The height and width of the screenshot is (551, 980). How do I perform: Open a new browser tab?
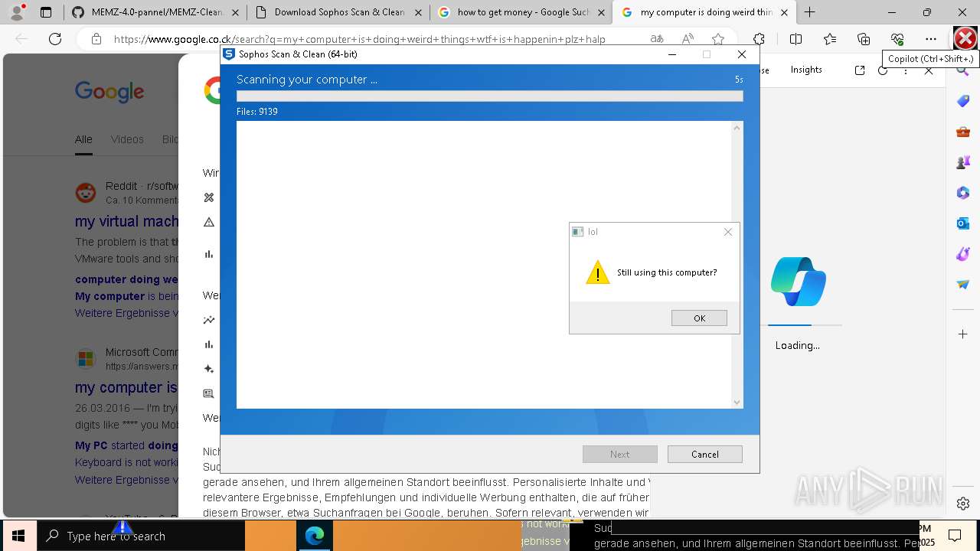coord(809,12)
